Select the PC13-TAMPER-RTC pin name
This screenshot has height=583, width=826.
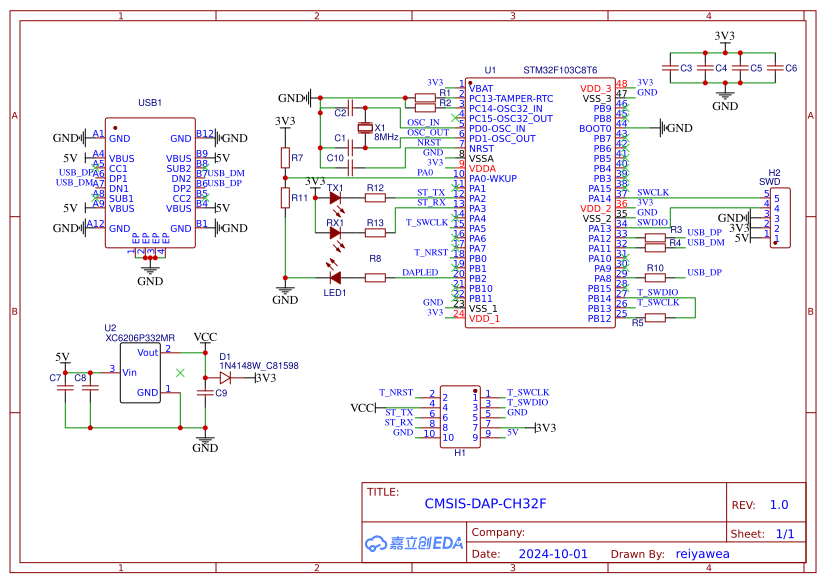click(x=511, y=98)
